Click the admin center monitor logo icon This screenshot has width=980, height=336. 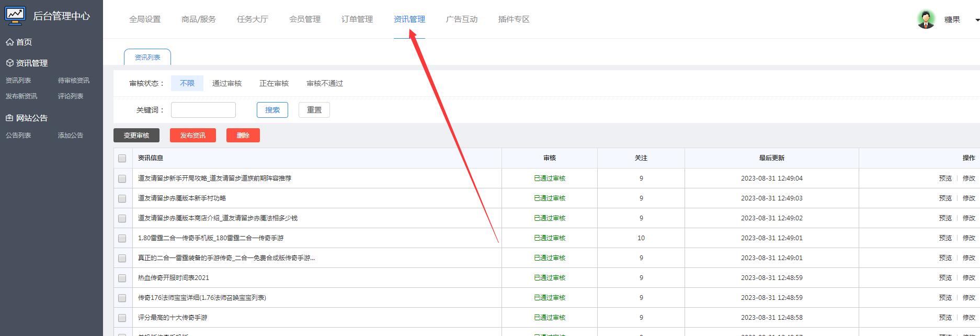pyautogui.click(x=15, y=15)
